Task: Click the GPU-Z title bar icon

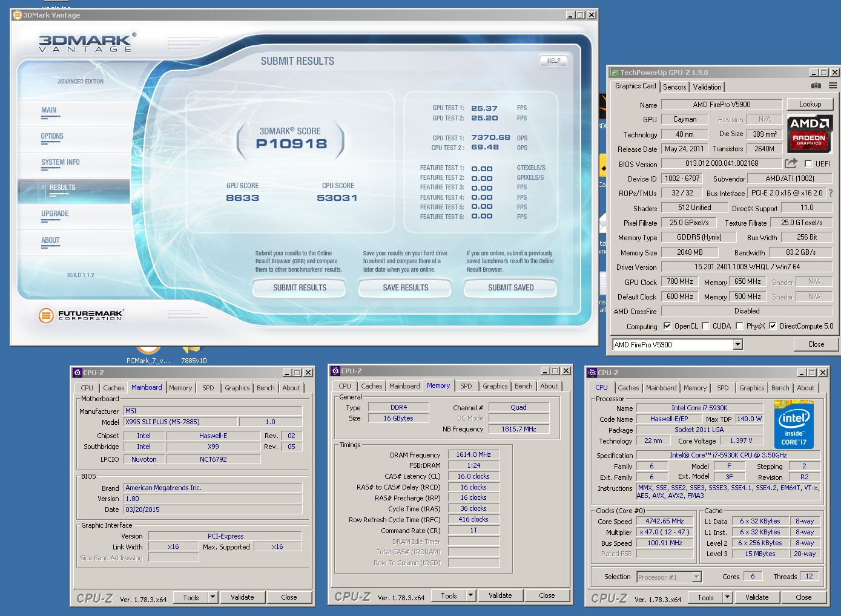Action: [615, 73]
